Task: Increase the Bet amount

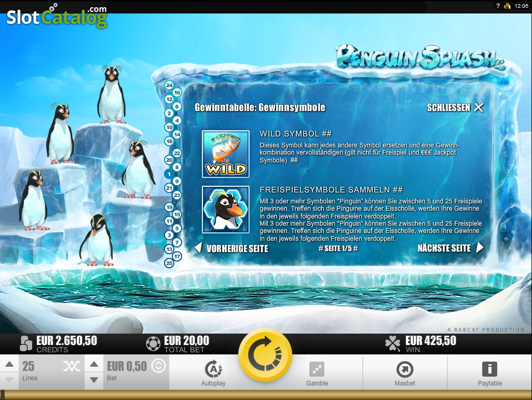Action: (x=94, y=364)
